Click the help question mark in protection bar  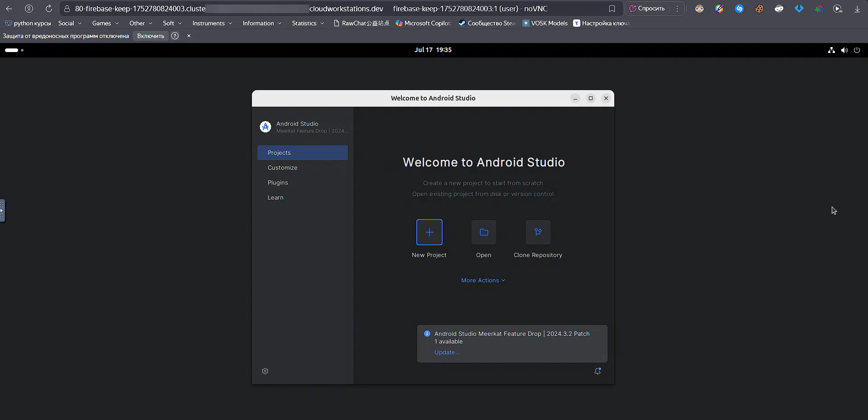(175, 36)
